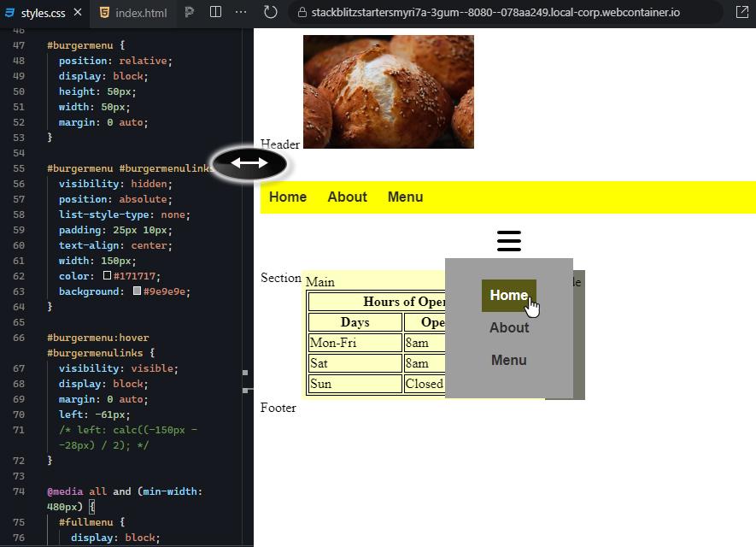
Task: Close the styles.css tab
Action: coord(77,13)
